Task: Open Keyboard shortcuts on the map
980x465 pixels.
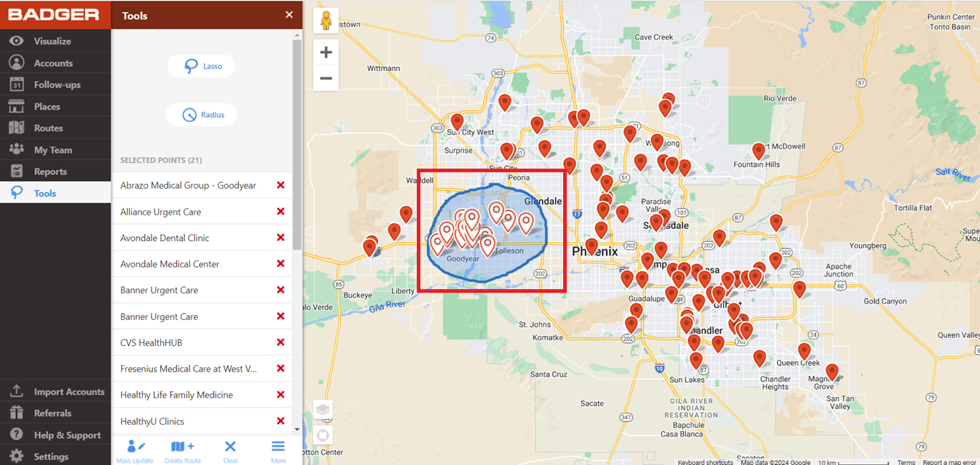Action: pos(705,462)
